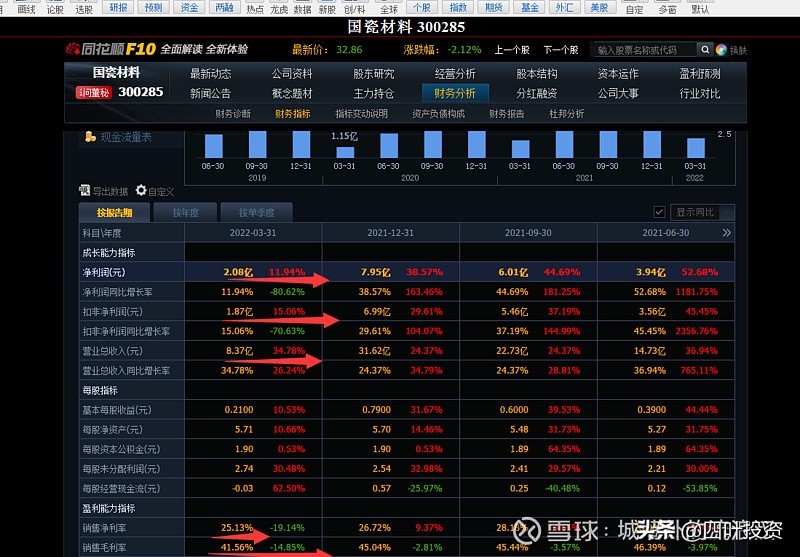Click the 研报 toolbar button
Screen dimensions: 800x557
coord(118,7)
